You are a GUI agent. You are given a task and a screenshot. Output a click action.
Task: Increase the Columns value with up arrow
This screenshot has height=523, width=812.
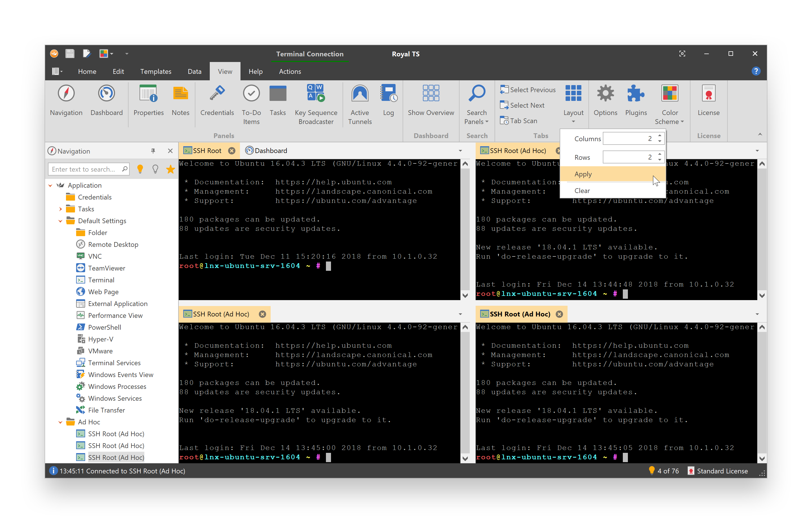[x=659, y=136]
